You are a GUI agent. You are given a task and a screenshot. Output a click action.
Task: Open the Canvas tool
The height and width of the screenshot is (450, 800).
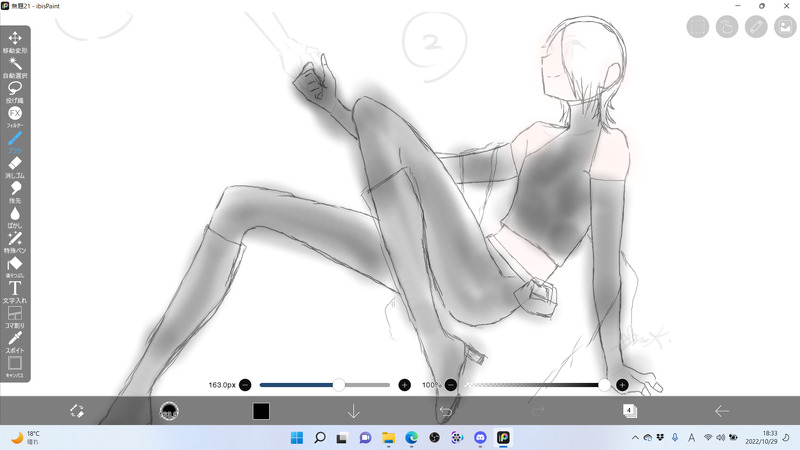coord(15,367)
